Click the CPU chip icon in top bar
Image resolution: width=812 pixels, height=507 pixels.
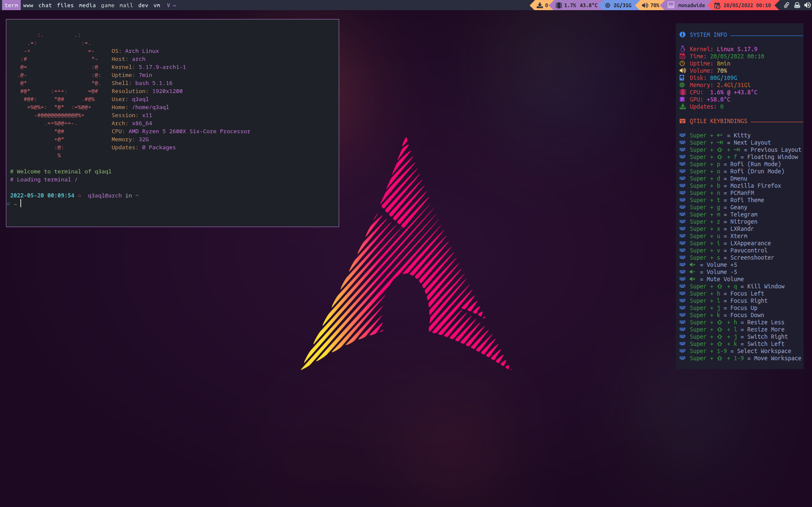pos(559,5)
